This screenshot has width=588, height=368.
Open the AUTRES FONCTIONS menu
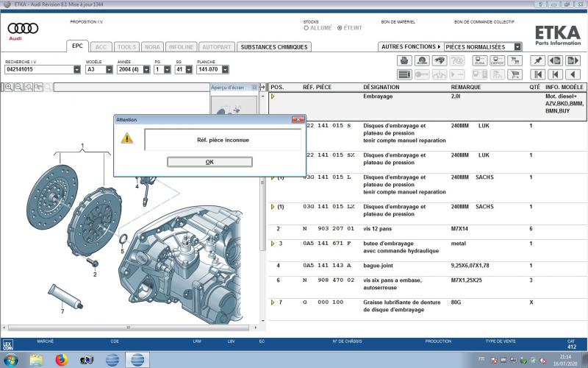(x=411, y=46)
